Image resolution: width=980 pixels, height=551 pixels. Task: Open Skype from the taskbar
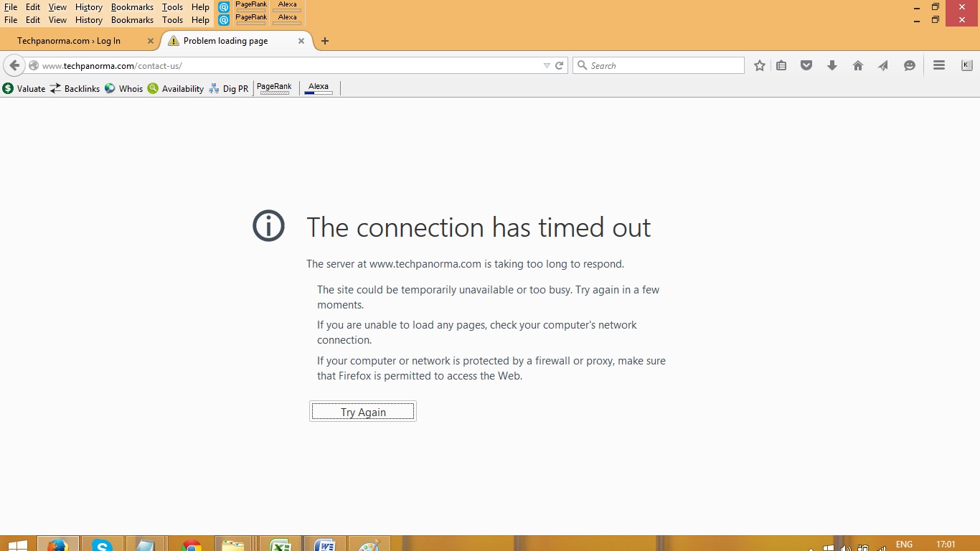[x=103, y=545]
